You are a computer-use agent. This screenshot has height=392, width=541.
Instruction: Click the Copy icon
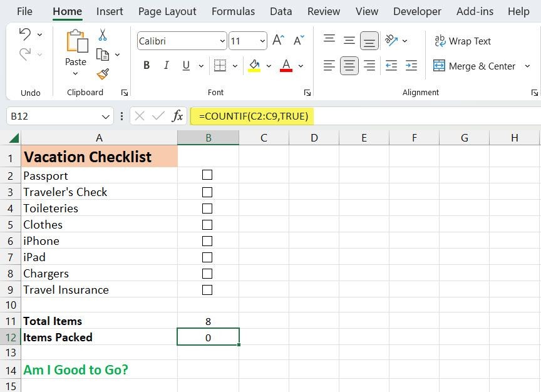pyautogui.click(x=103, y=54)
